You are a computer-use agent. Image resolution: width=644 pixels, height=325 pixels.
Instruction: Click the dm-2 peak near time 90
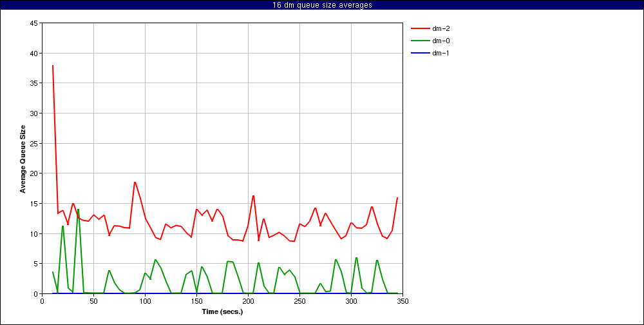click(135, 182)
